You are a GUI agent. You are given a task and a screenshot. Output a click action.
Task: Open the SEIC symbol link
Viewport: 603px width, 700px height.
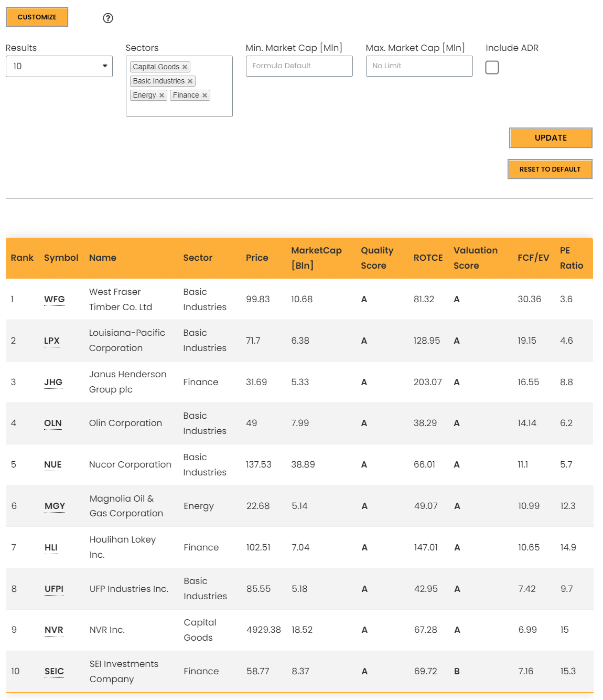point(54,672)
